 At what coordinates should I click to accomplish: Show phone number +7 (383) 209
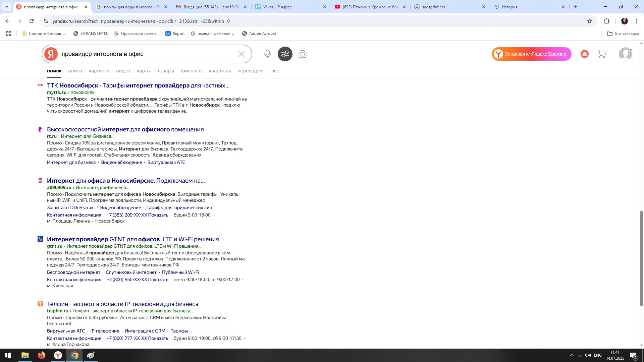click(x=137, y=215)
